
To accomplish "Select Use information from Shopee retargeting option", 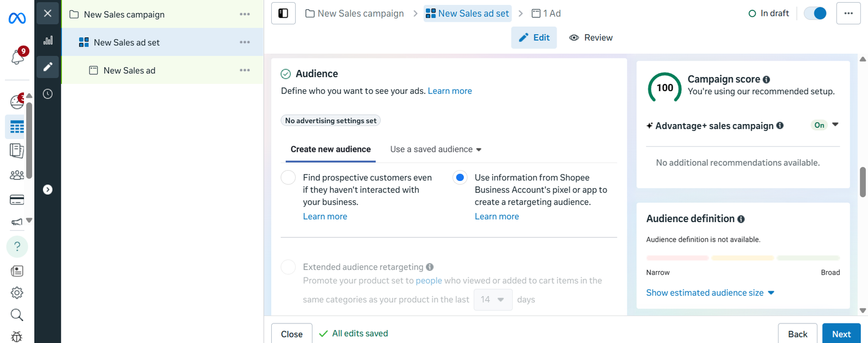I will coord(460,178).
